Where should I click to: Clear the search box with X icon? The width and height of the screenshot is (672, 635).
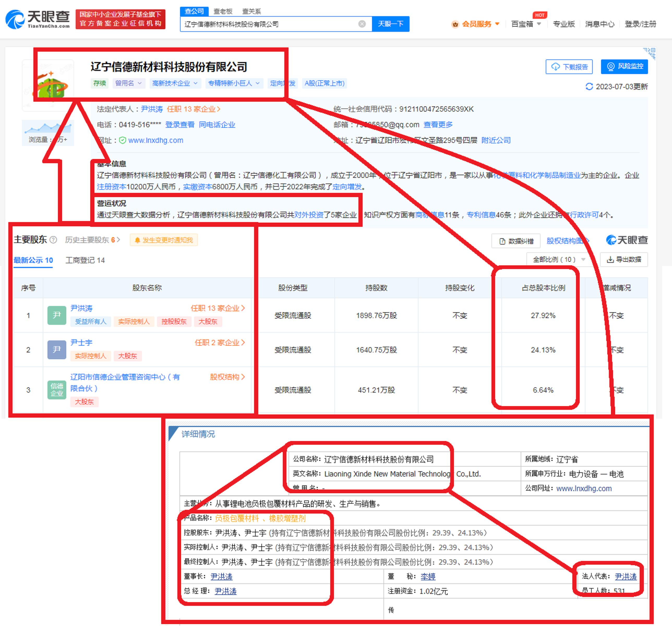tap(362, 24)
